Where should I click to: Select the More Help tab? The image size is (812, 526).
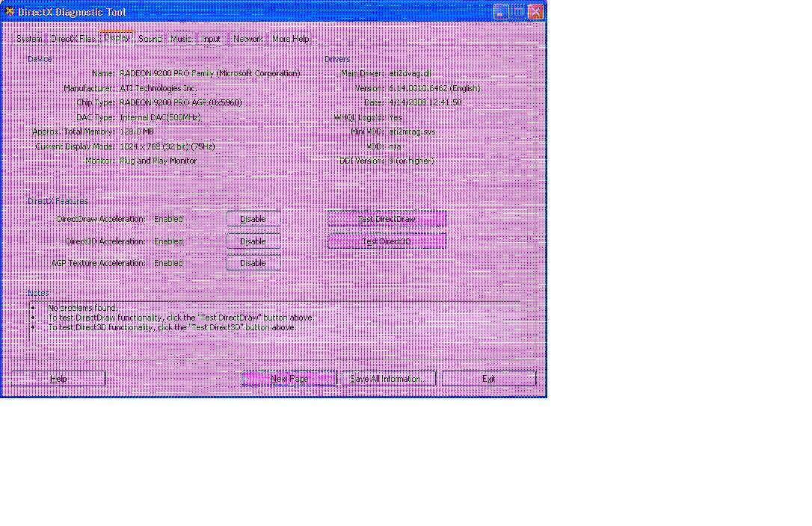(291, 39)
